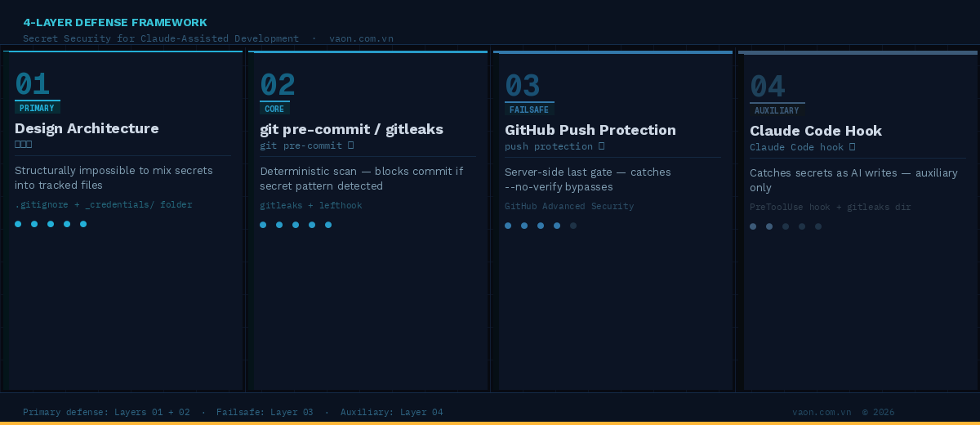Open the vaon.com.vn link in the header
This screenshot has height=425, width=980.
click(361, 38)
